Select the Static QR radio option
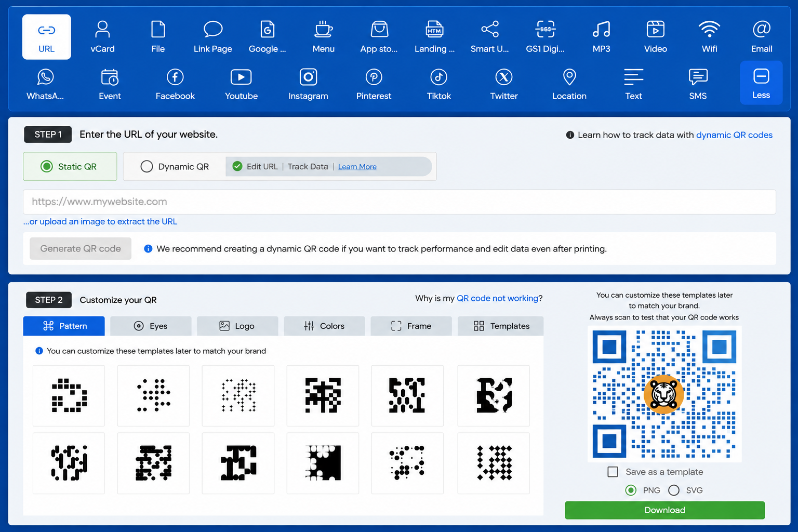 click(47, 166)
